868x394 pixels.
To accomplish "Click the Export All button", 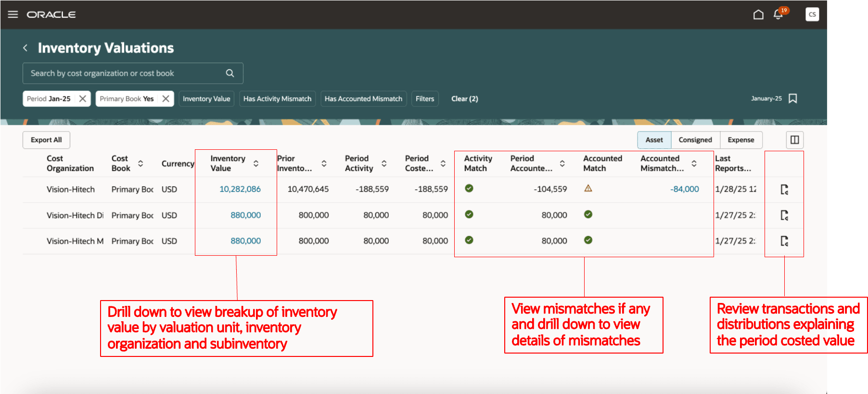I will tap(46, 140).
